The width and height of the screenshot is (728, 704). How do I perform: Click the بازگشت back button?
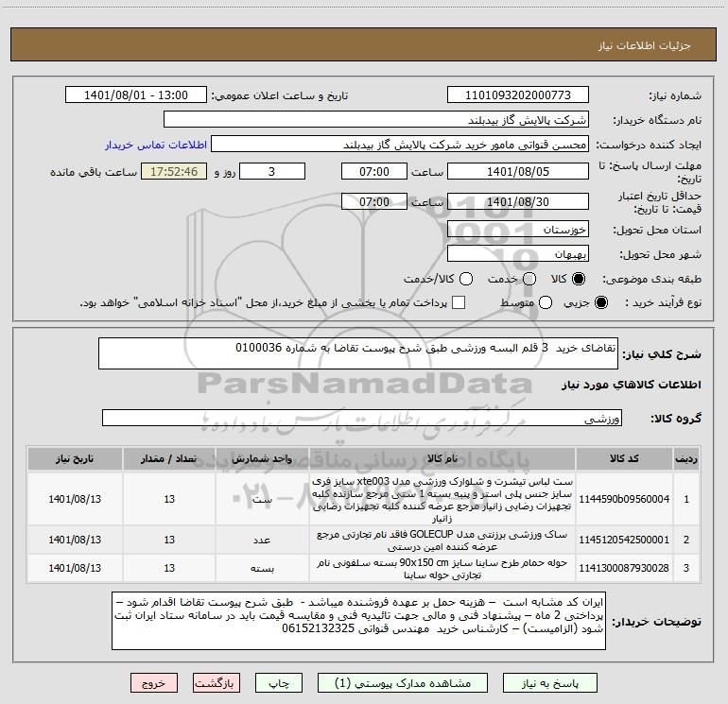217,683
